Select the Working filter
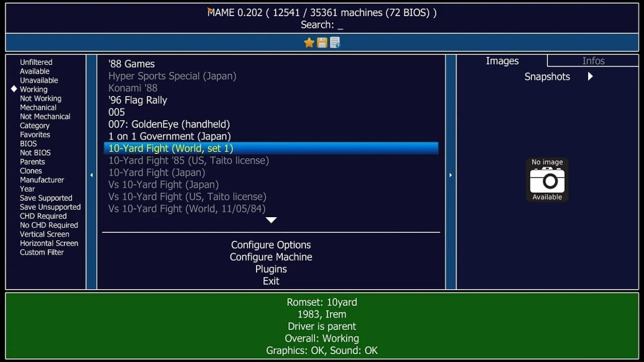Screen dimensions: 644x362 [x=34, y=90]
